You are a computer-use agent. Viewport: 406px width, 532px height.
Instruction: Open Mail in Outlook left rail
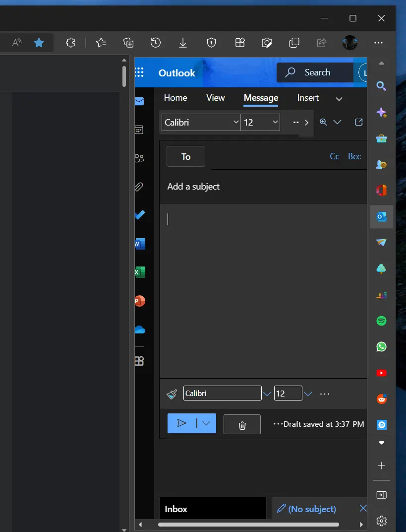click(x=139, y=101)
